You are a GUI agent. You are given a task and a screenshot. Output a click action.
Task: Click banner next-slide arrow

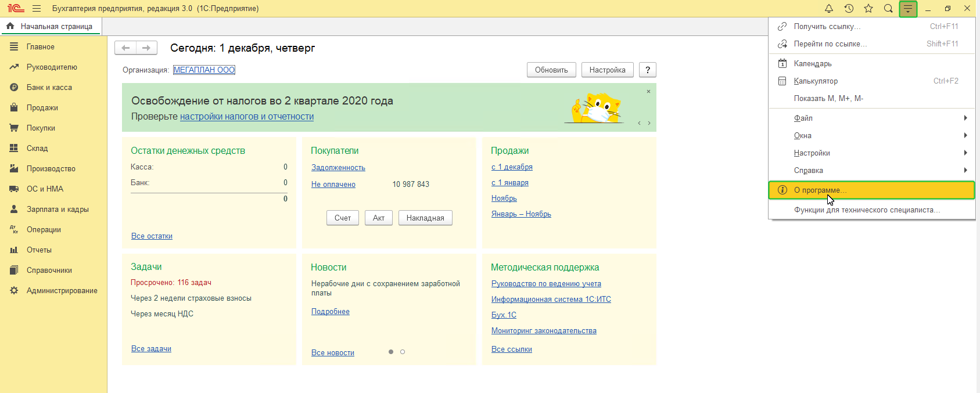click(649, 123)
